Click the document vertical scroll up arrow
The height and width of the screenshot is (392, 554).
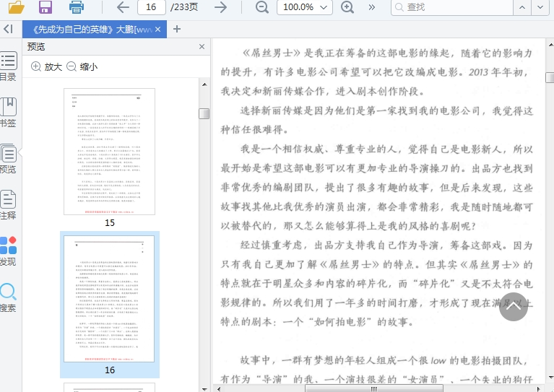[x=550, y=45]
